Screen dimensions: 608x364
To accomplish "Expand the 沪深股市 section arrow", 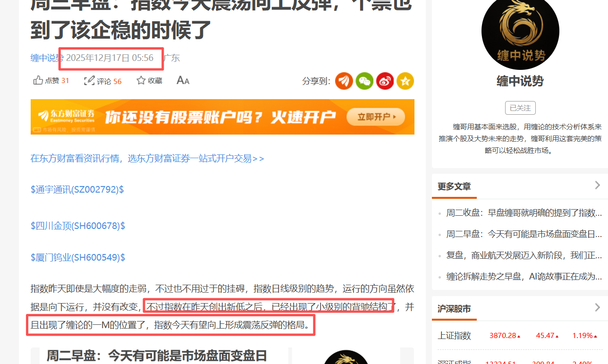I will [x=597, y=308].
